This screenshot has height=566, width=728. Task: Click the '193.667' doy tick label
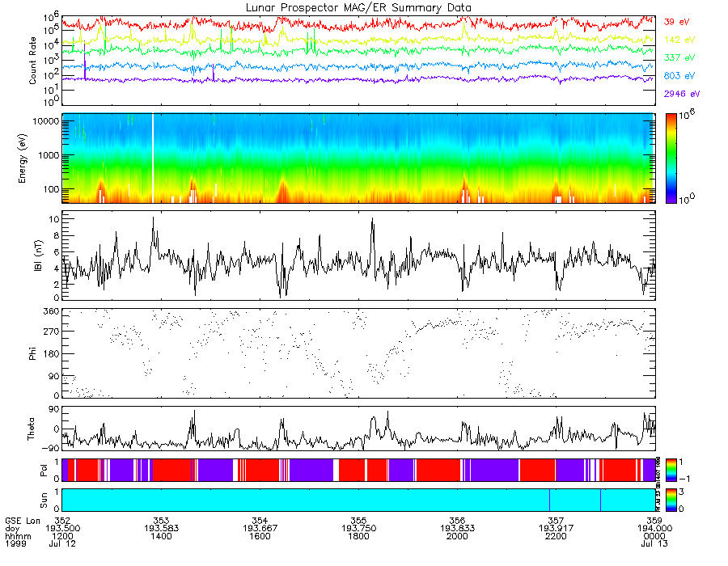click(x=260, y=529)
